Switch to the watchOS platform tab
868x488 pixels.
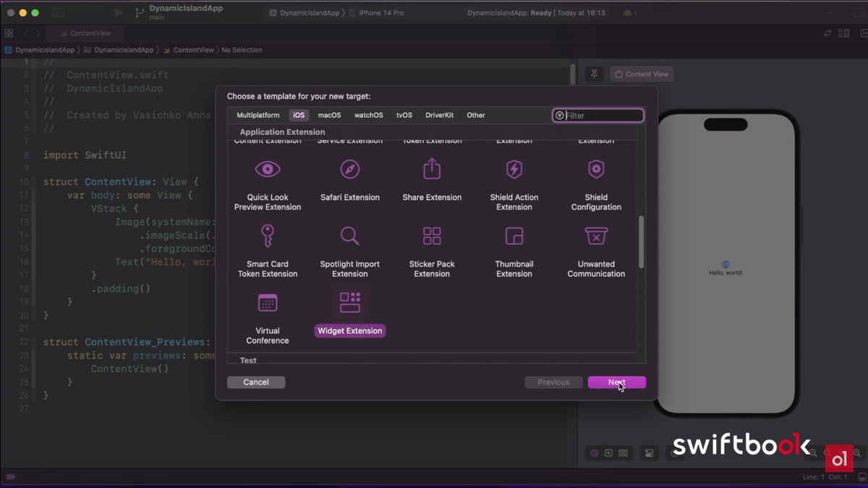click(x=368, y=115)
